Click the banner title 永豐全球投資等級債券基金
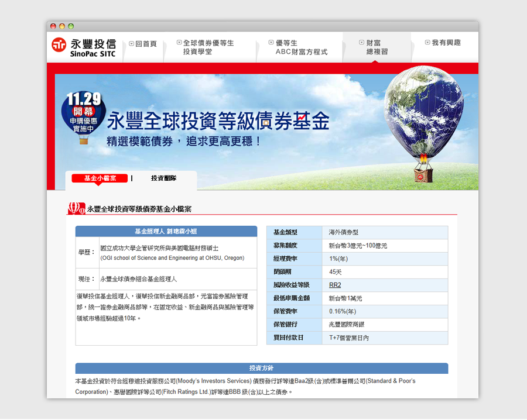This screenshot has height=420, width=527. [x=218, y=121]
